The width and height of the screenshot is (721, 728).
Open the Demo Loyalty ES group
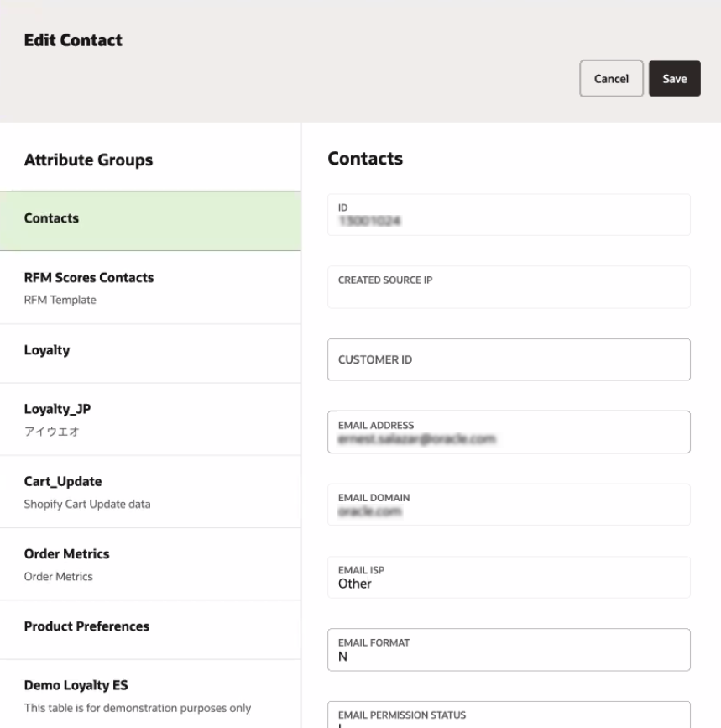pyautogui.click(x=150, y=695)
